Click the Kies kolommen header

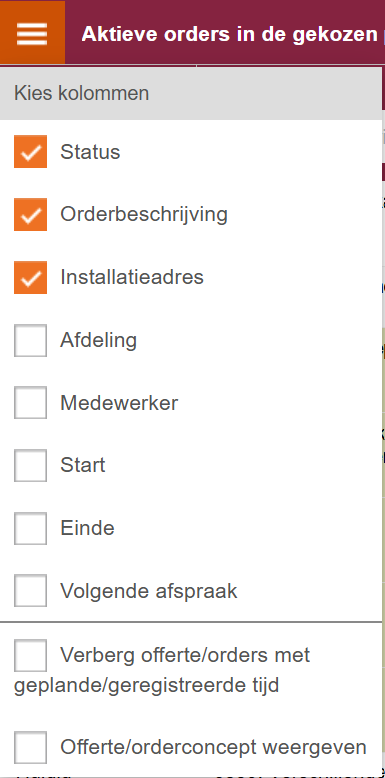coord(191,93)
